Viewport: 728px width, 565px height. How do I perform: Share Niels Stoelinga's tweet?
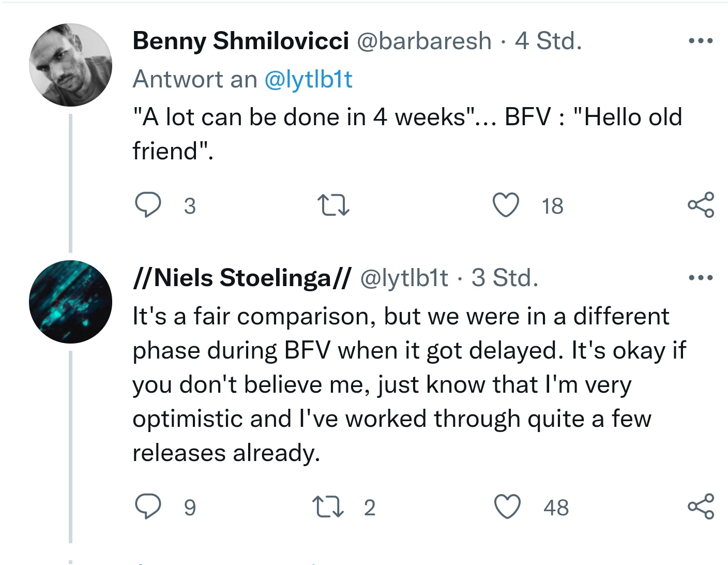click(701, 507)
